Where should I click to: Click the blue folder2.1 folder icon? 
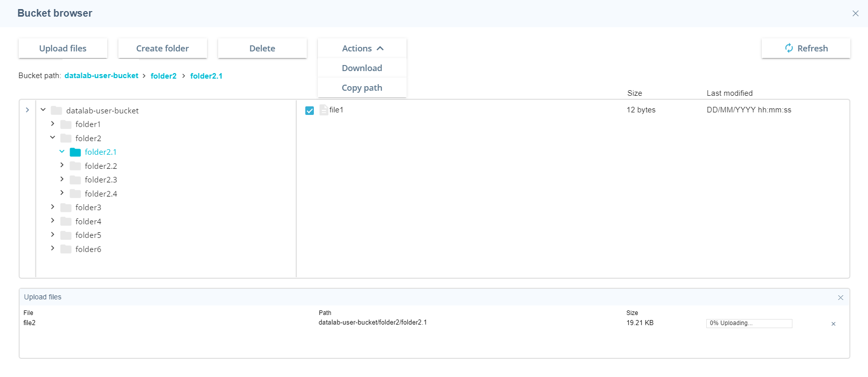point(75,152)
